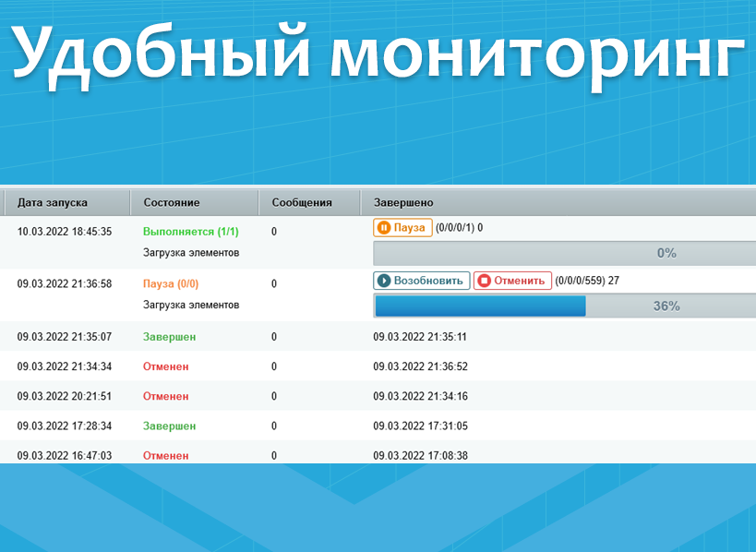
Task: Click the Состояние column header
Action: (171, 202)
